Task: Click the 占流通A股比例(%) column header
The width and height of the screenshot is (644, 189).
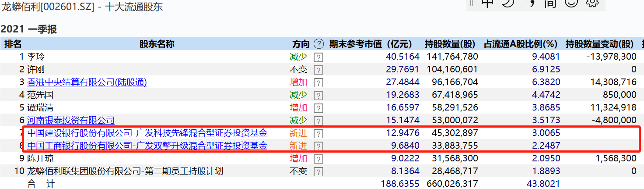Action: coord(520,44)
